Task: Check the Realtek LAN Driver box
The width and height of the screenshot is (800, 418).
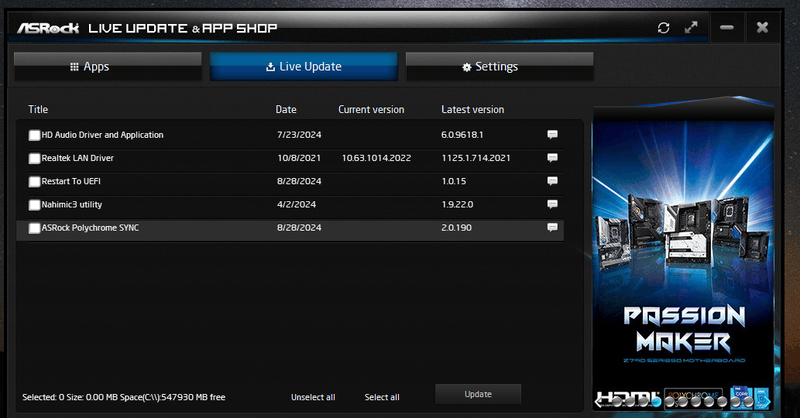Action: [34, 158]
